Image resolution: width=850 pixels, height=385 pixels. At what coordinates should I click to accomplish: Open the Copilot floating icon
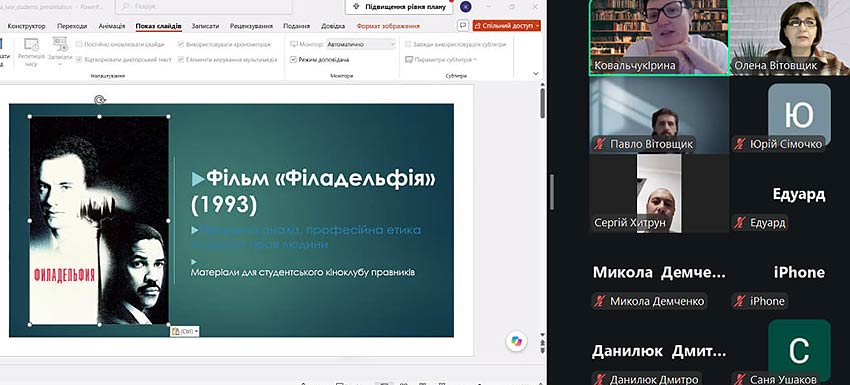coord(516,342)
